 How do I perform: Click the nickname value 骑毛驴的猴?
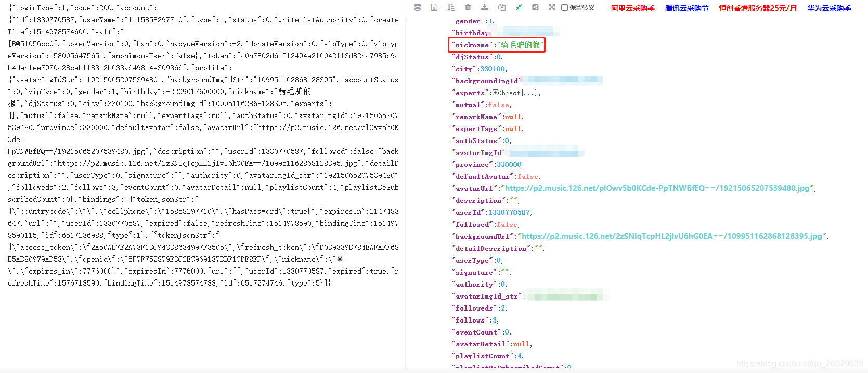520,45
